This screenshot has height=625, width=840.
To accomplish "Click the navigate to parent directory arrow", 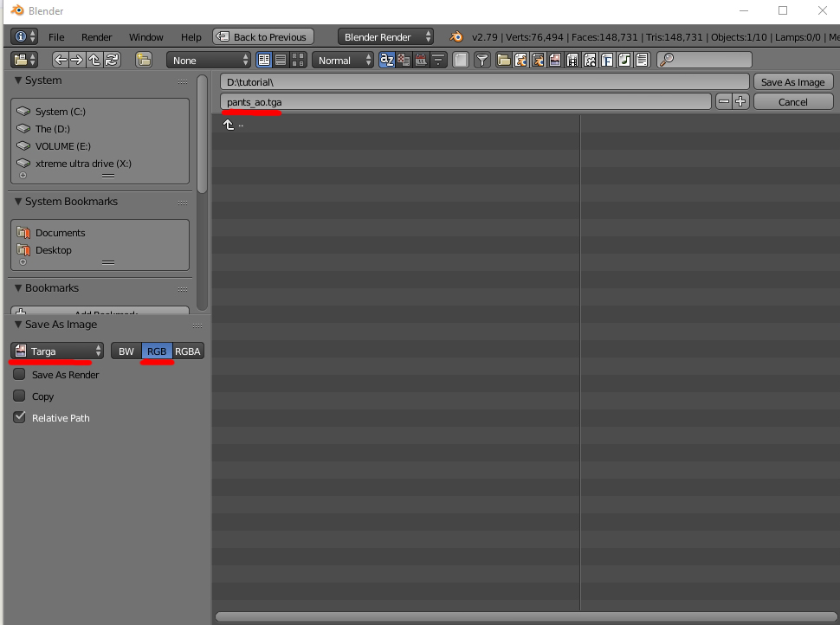I will click(x=94, y=59).
